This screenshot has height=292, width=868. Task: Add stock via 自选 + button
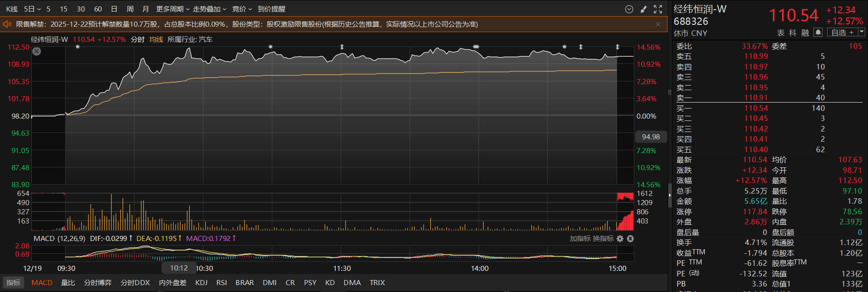click(x=842, y=32)
